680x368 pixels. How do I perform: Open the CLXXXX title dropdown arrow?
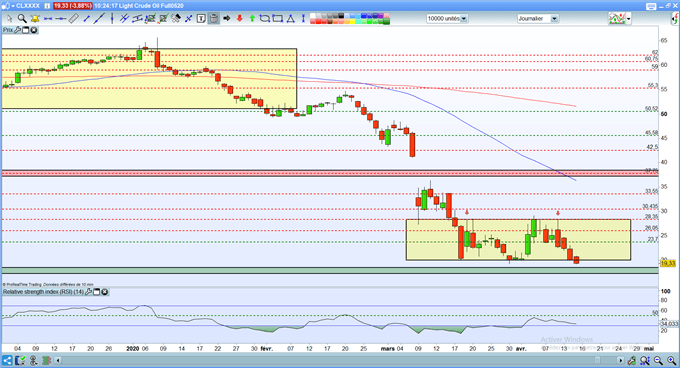[13, 6]
